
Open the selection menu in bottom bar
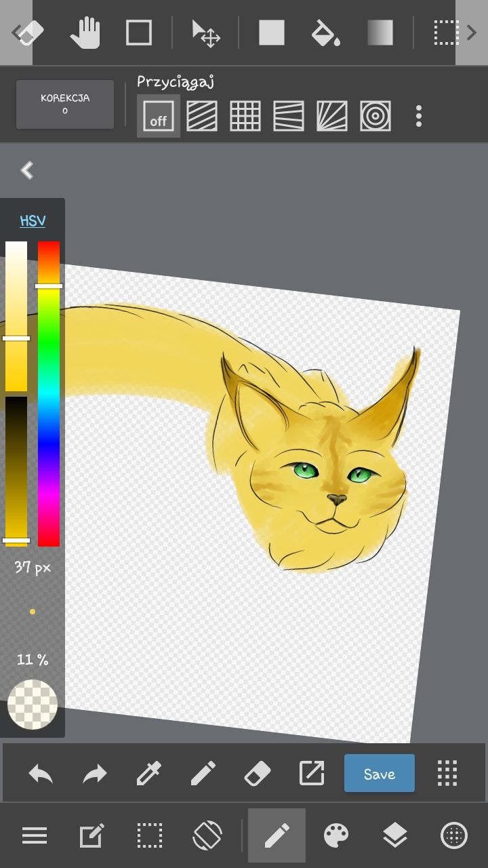pyautogui.click(x=149, y=835)
